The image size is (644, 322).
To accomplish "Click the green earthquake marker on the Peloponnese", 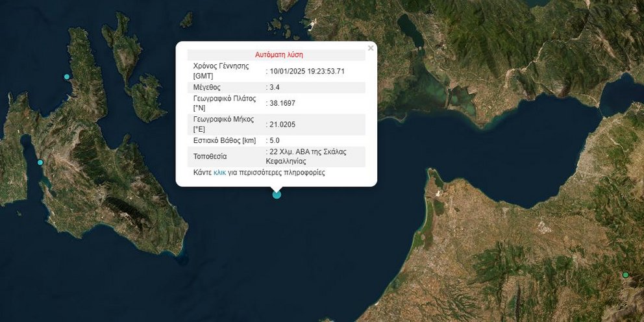I will [x=626, y=275].
